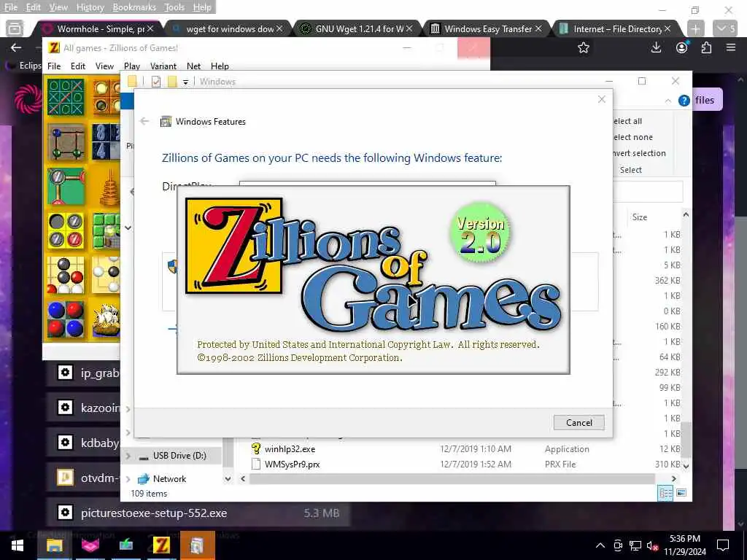Click Firefox sidebar view icon
The width and height of the screenshot is (747, 560).
point(15,28)
